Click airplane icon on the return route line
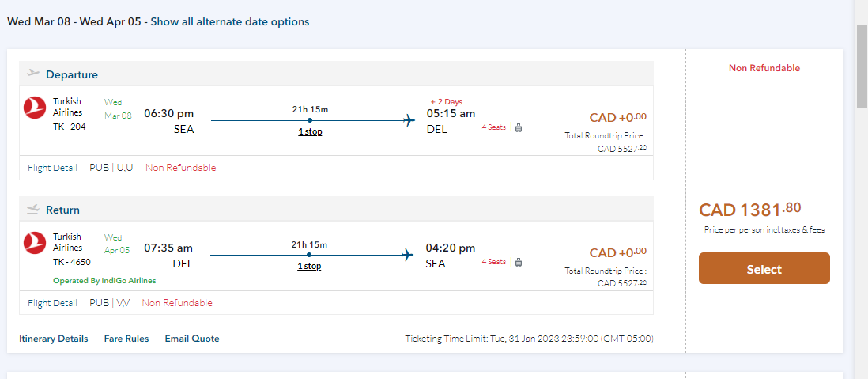The height and width of the screenshot is (379, 868). tap(409, 255)
